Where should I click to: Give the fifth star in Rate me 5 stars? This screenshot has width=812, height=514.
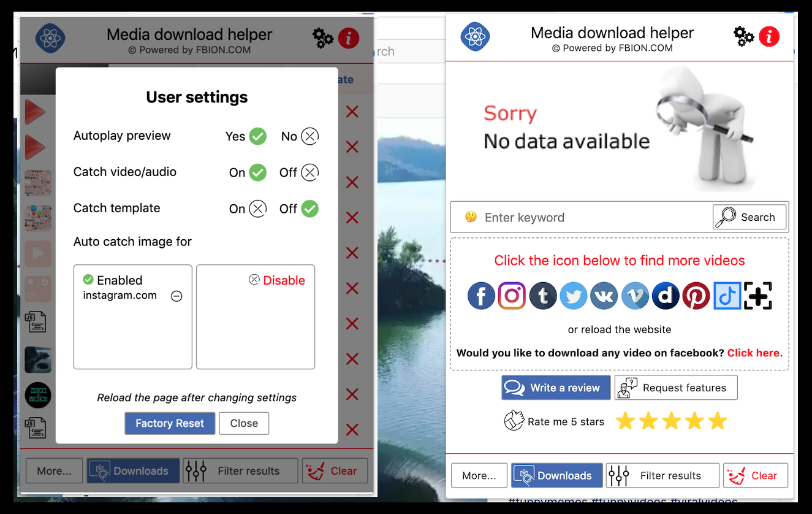click(x=717, y=421)
